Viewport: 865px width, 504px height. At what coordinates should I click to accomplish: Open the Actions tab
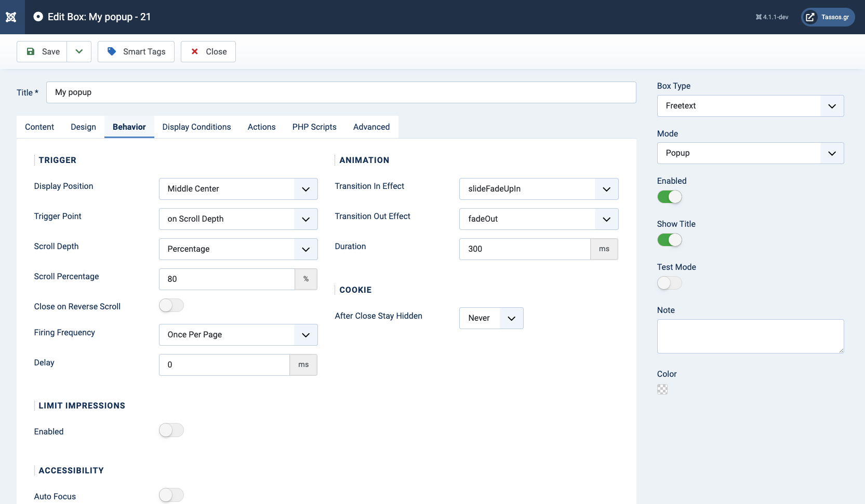[x=261, y=127]
